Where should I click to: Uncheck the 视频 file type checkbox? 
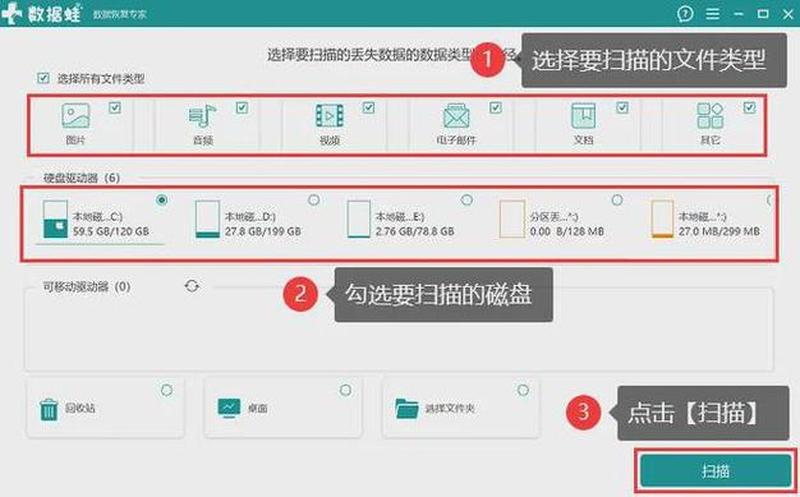[368, 108]
